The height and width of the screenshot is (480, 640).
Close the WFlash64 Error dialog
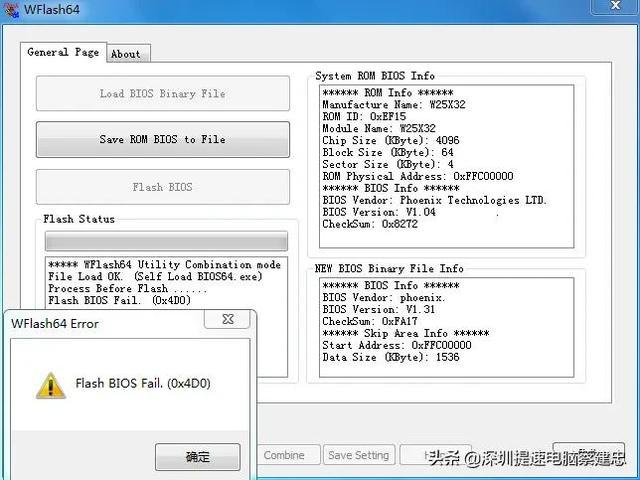pyautogui.click(x=227, y=319)
